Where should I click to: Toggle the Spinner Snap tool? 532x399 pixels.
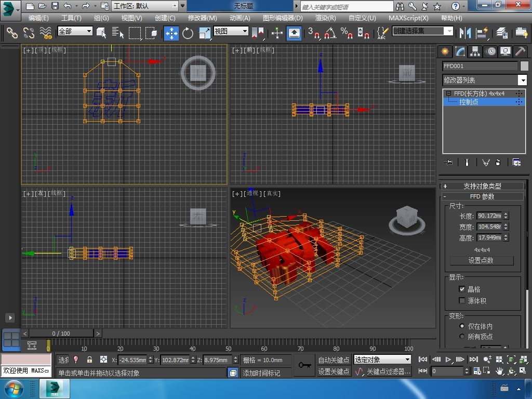pos(363,33)
